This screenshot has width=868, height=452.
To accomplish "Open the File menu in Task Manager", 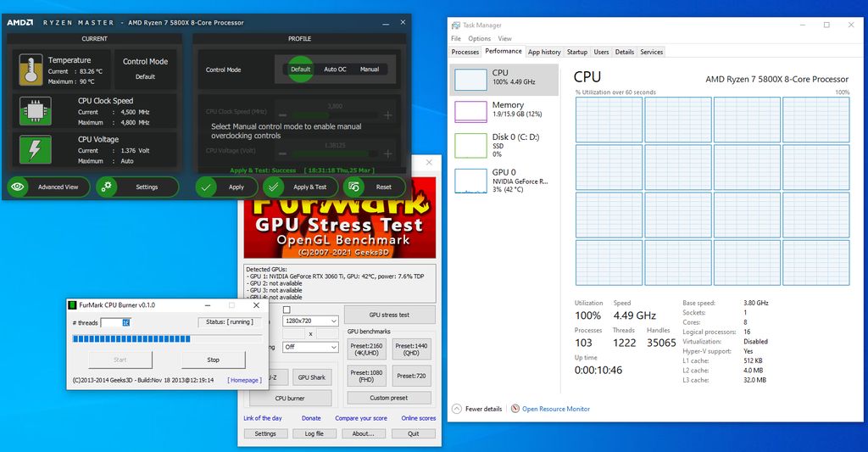I will [x=456, y=39].
